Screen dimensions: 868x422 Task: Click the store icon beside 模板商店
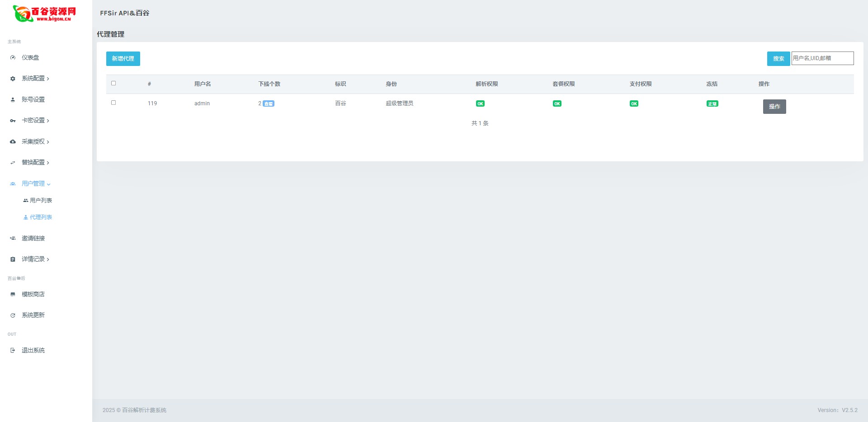tap(13, 295)
